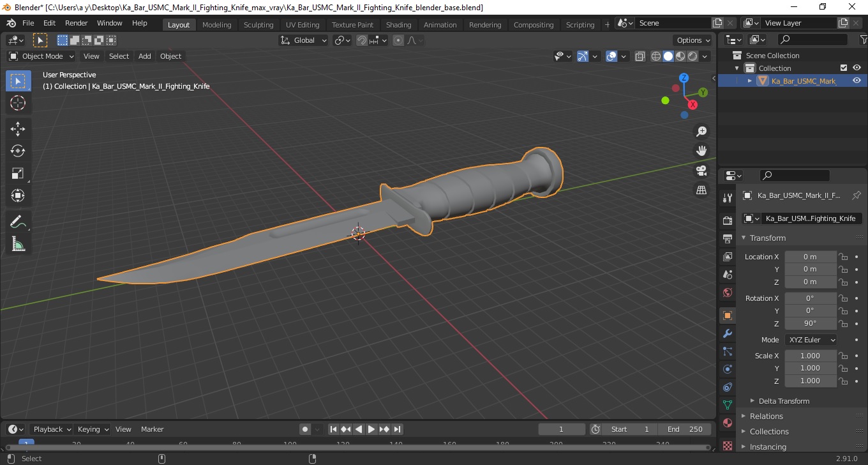Expand the Instancing panel
The image size is (868, 465).
point(768,447)
